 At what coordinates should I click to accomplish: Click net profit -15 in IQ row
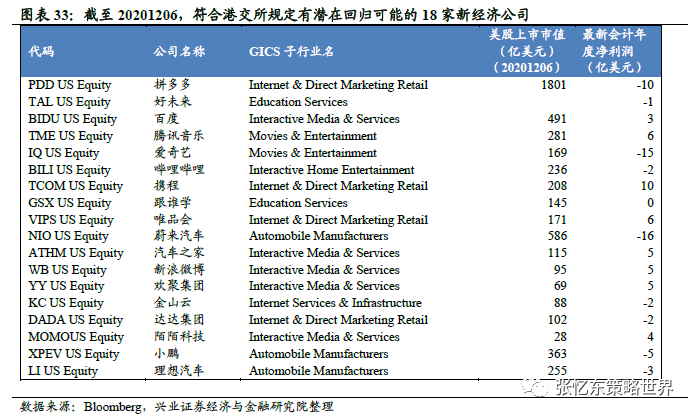(x=645, y=153)
